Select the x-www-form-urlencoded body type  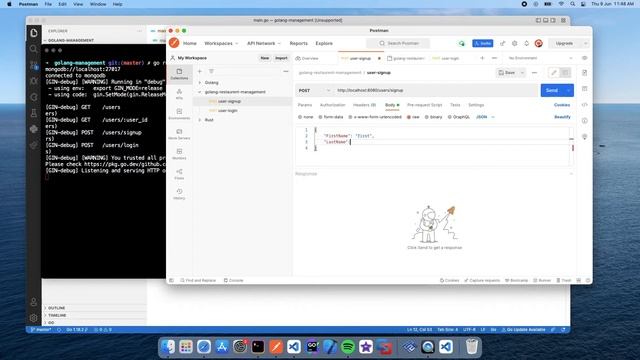[x=375, y=117]
